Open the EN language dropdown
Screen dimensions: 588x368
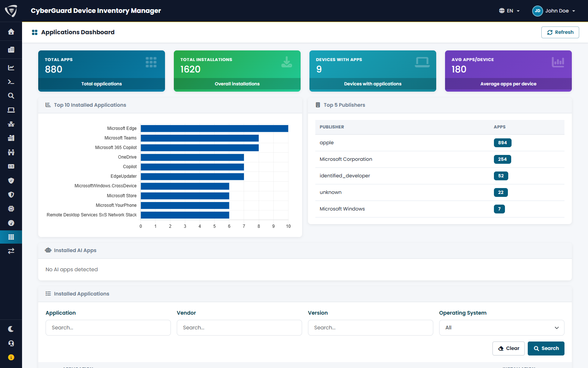pyautogui.click(x=509, y=11)
